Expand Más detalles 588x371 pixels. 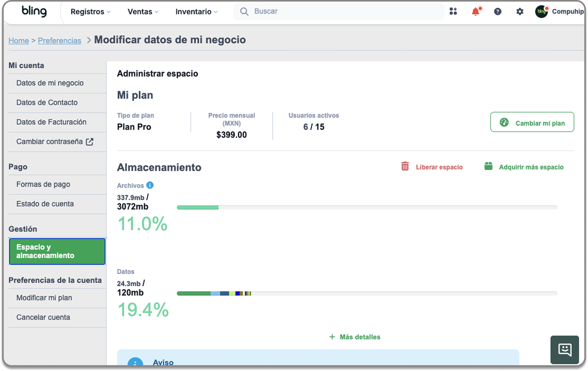355,337
